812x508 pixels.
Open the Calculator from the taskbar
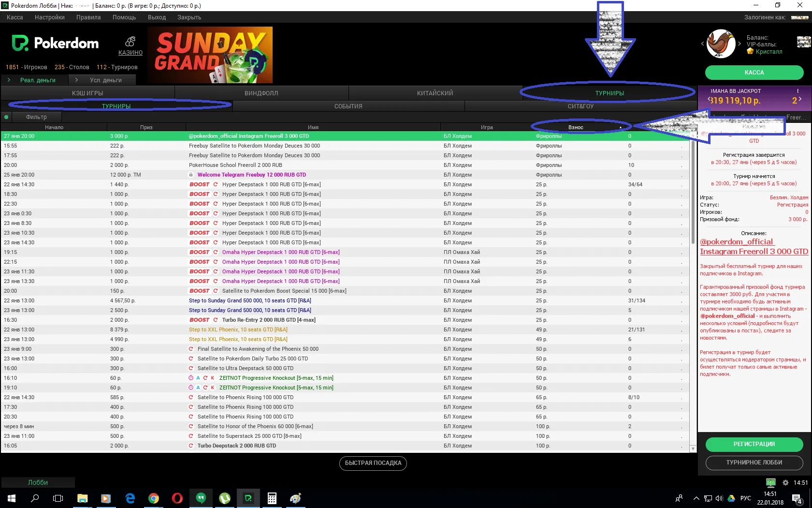pyautogui.click(x=272, y=498)
